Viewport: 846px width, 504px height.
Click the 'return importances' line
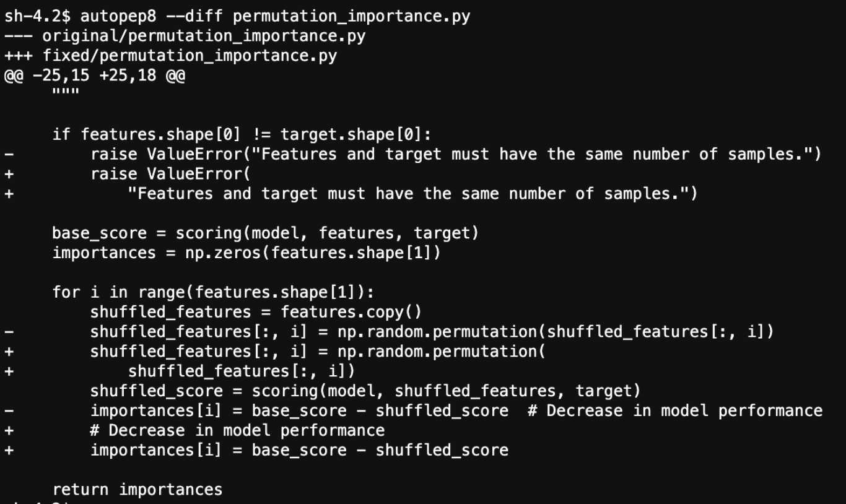click(137, 490)
